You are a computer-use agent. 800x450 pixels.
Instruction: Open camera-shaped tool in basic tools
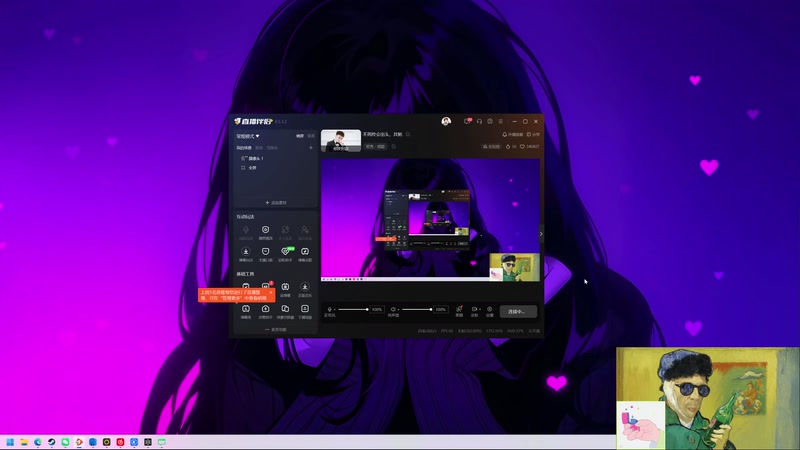pyautogui.click(x=285, y=289)
